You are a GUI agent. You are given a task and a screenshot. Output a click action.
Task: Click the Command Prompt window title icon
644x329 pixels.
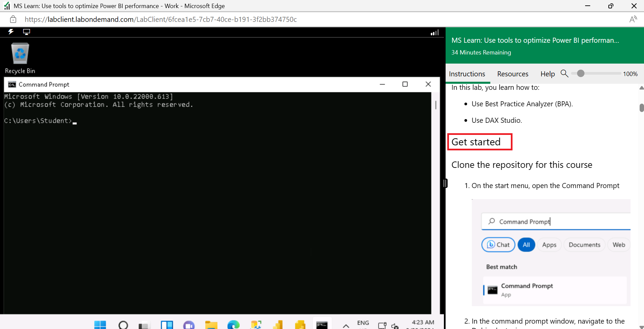pyautogui.click(x=12, y=84)
